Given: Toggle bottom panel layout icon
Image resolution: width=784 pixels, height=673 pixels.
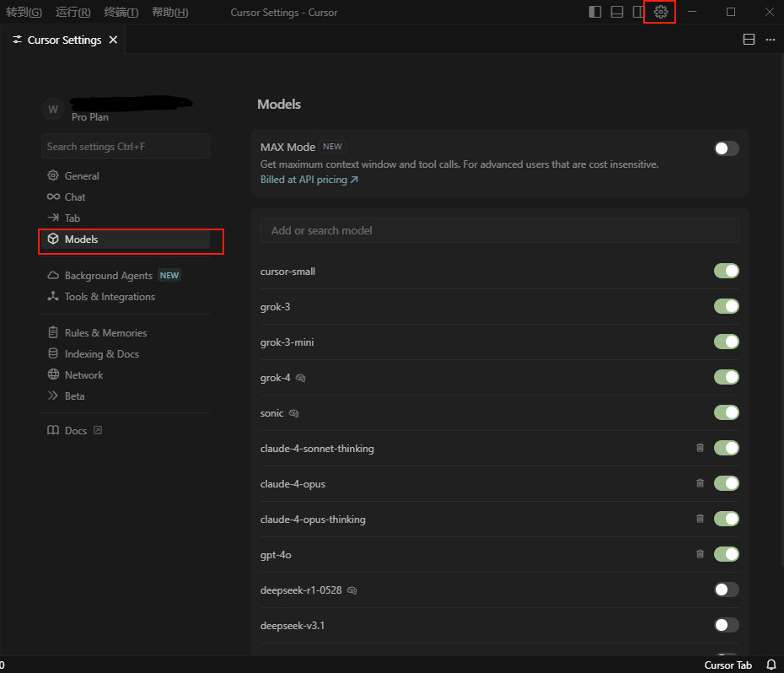Looking at the screenshot, I should coord(617,12).
